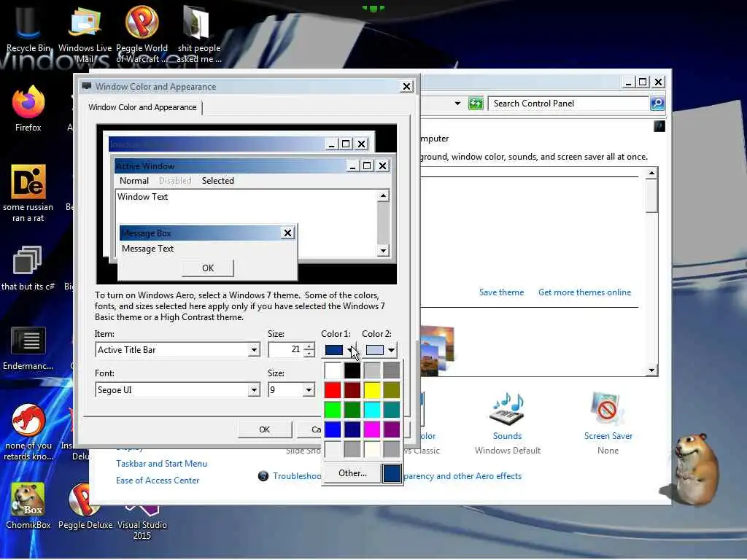This screenshot has width=747, height=560.
Task: Select the 'some russian ran a rat' desktop icon
Action: [28, 192]
